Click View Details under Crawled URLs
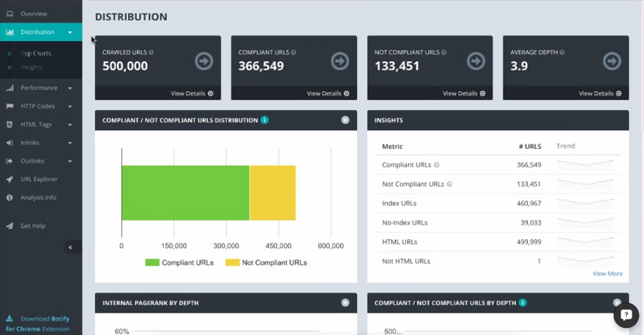Screen dimensions: 644x335 click(192, 93)
